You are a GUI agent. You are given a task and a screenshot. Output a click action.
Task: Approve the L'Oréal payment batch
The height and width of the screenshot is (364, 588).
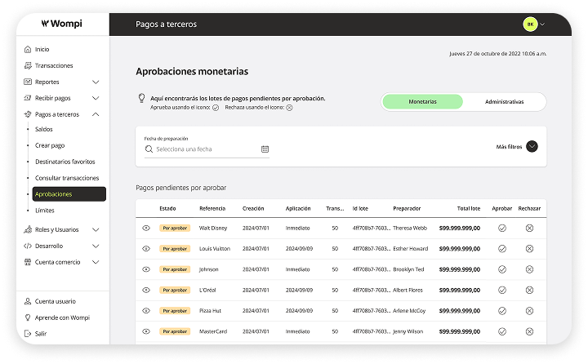point(502,290)
